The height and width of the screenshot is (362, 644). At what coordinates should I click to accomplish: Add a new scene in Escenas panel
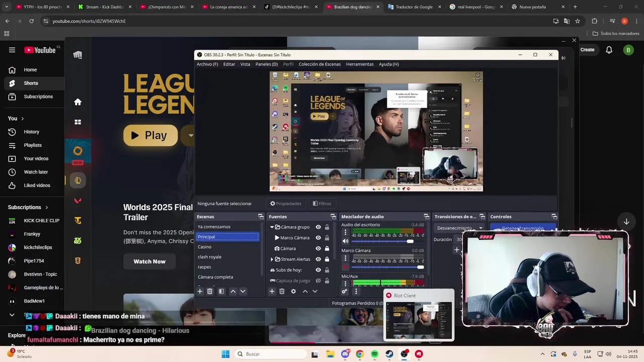click(x=200, y=291)
